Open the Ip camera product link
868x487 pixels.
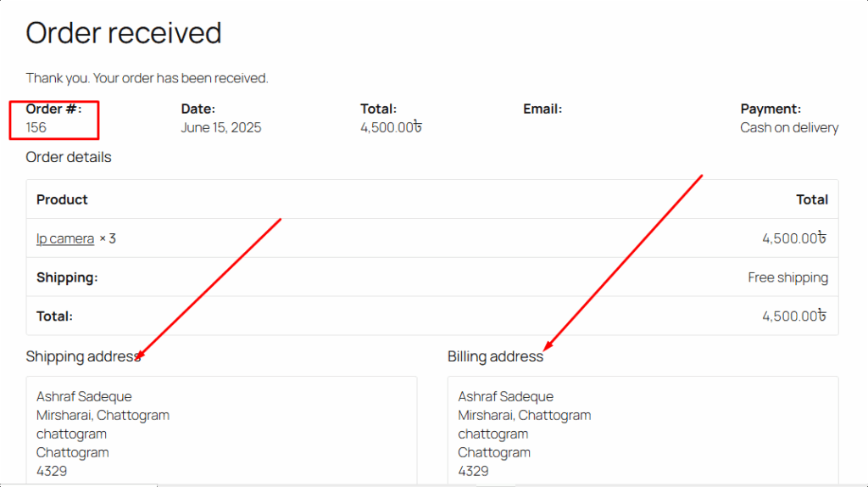pyautogui.click(x=65, y=238)
